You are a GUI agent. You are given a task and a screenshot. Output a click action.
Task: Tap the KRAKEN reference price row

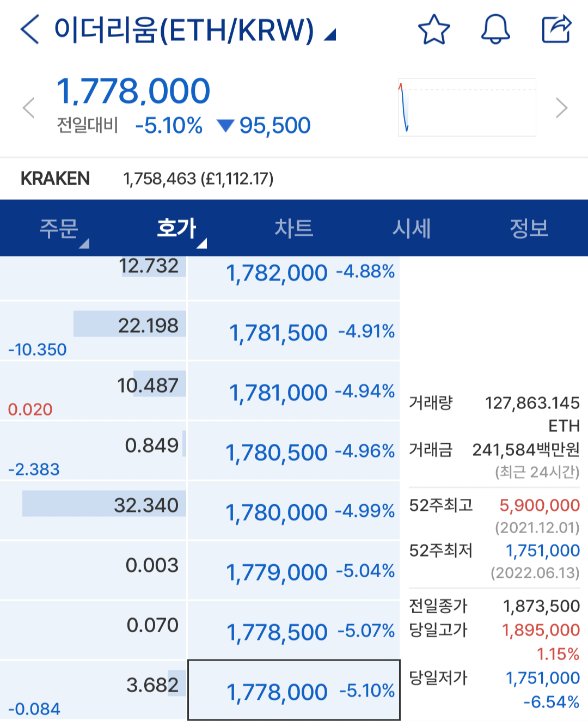[x=294, y=179]
